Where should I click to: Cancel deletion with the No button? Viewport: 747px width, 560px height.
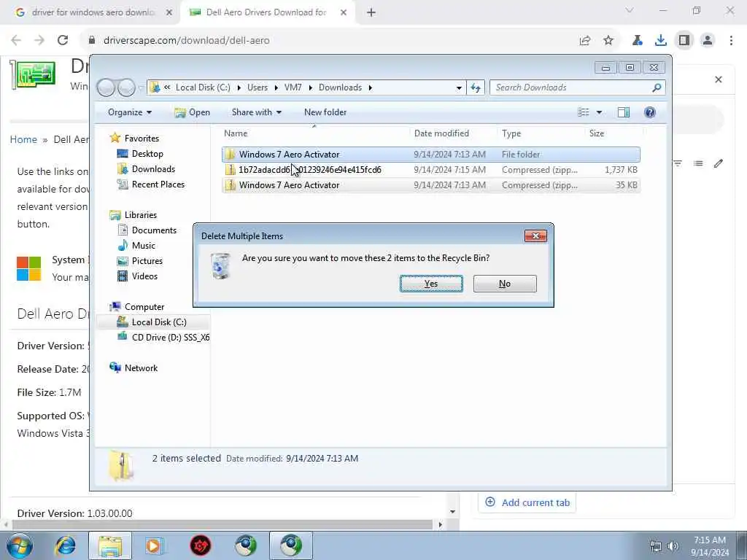pos(505,284)
